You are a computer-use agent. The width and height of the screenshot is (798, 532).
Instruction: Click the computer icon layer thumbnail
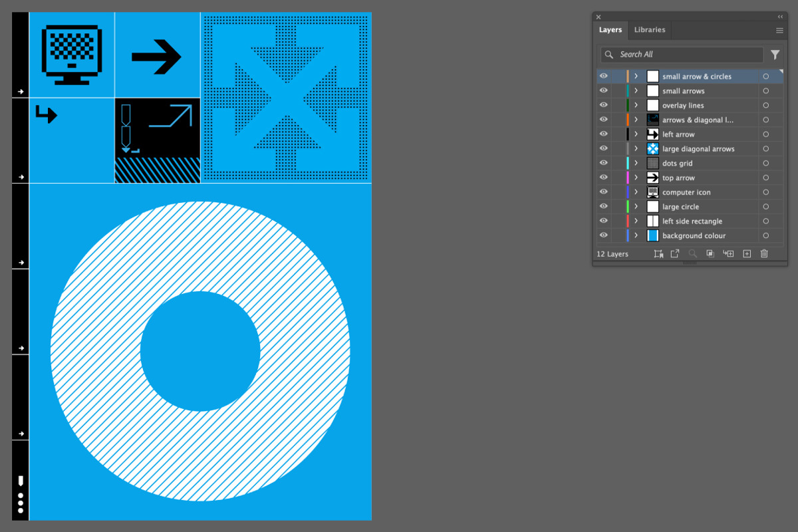(653, 192)
